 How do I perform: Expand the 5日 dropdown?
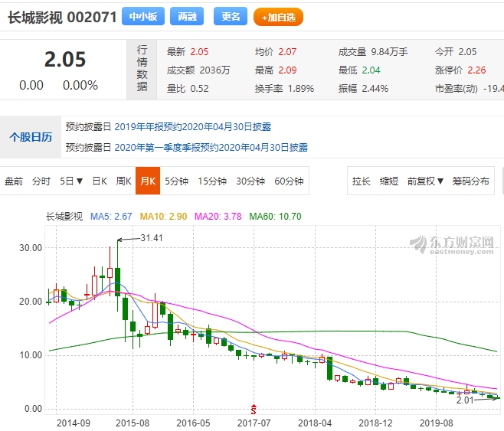pyautogui.click(x=73, y=181)
